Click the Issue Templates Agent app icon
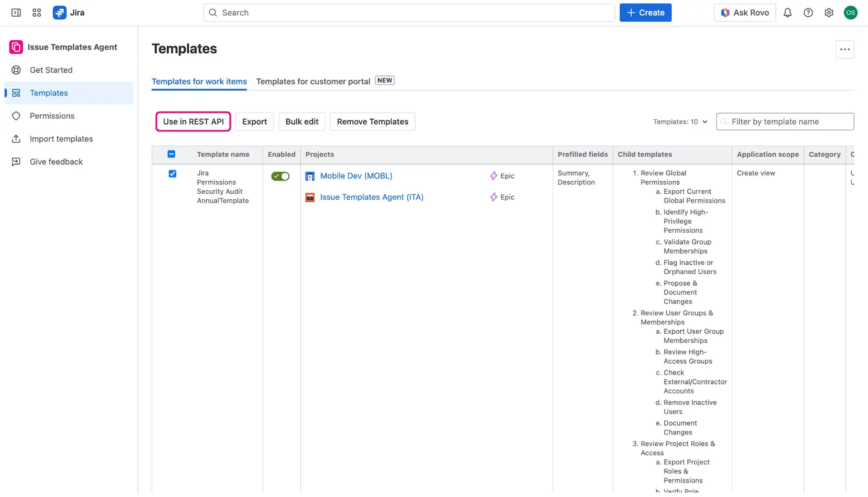 pos(15,47)
